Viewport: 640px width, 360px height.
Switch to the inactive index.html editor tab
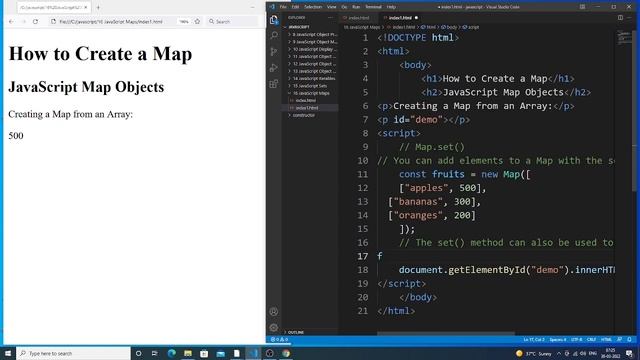click(x=358, y=18)
